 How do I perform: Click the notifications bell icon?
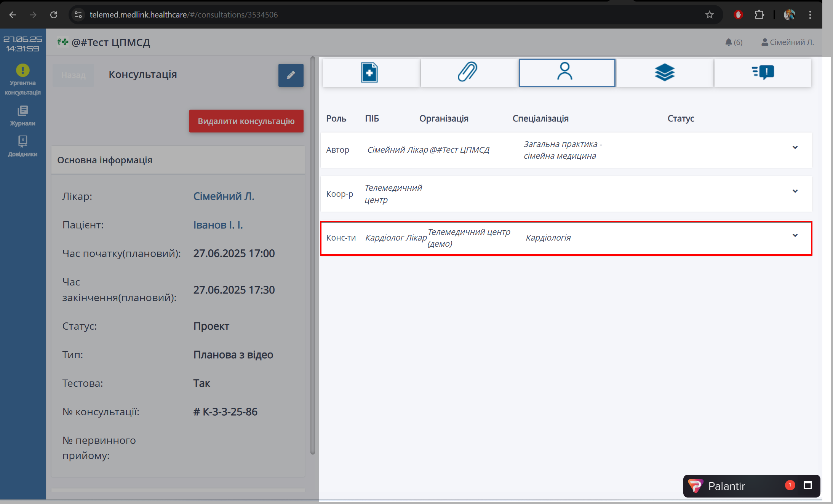click(729, 42)
